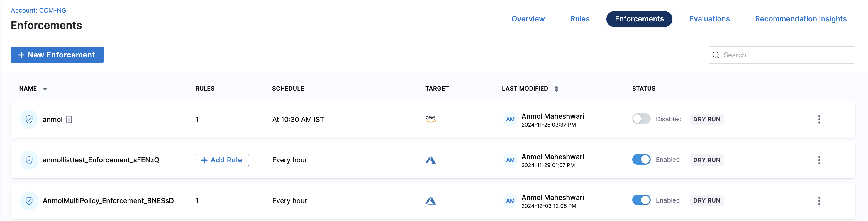The height and width of the screenshot is (221, 868).
Task: Open options menu for AnmolMultiPolicy_Enforcement_BNESsD row
Action: pos(819,201)
